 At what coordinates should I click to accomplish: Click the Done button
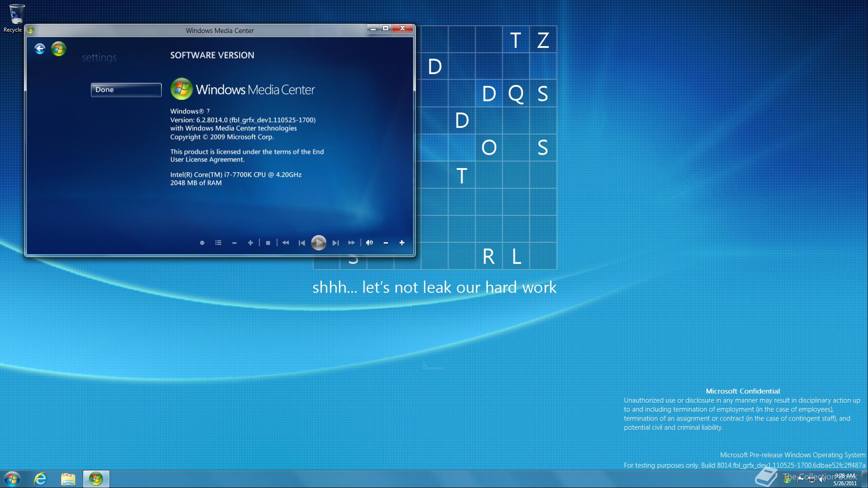(x=126, y=89)
